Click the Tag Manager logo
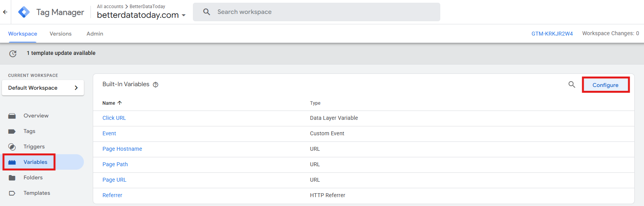 [24, 12]
